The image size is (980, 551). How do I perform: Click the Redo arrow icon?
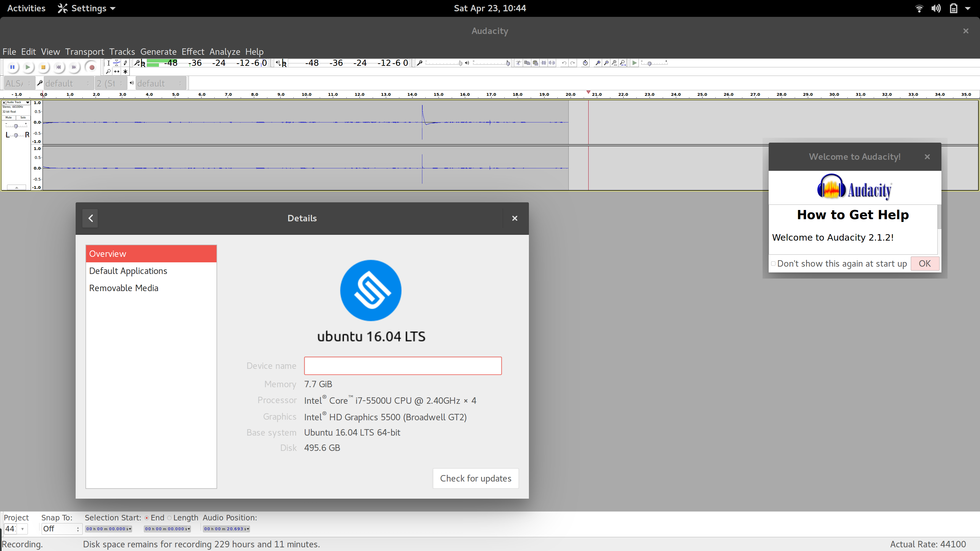[x=573, y=63]
